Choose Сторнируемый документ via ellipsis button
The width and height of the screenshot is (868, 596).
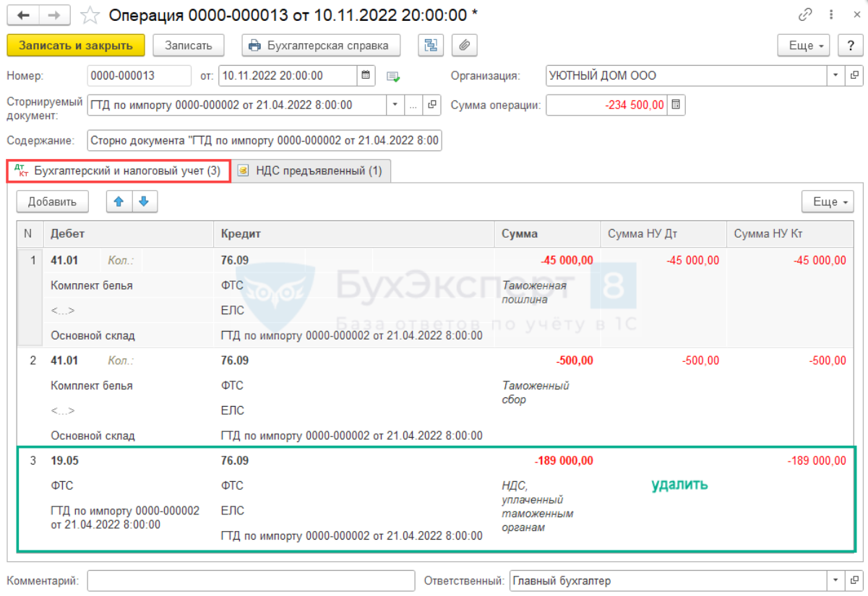pos(413,105)
